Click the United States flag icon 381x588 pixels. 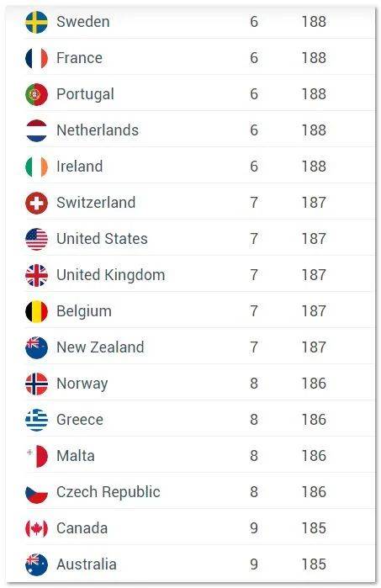pos(36,239)
